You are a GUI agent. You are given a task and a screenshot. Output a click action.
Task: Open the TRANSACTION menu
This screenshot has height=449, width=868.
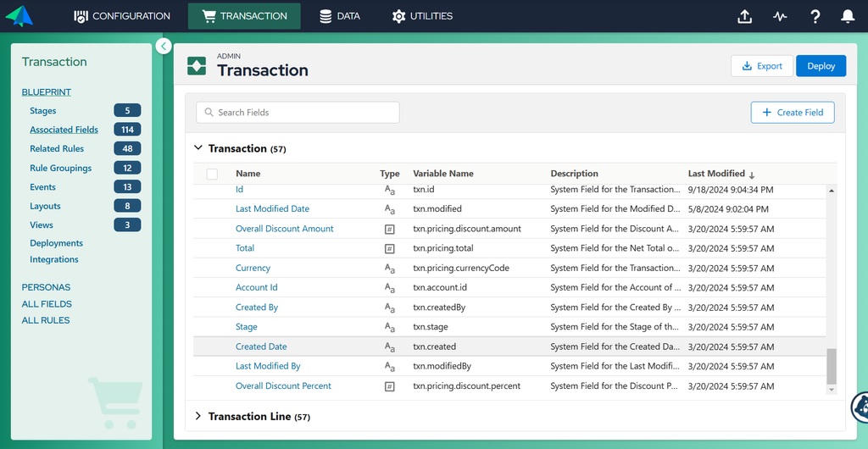point(244,16)
